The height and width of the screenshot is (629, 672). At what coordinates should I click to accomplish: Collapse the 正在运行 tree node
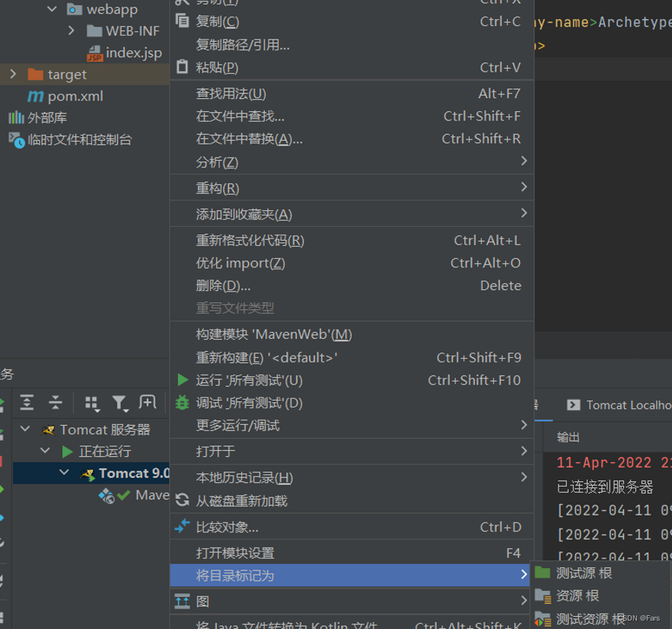click(45, 450)
